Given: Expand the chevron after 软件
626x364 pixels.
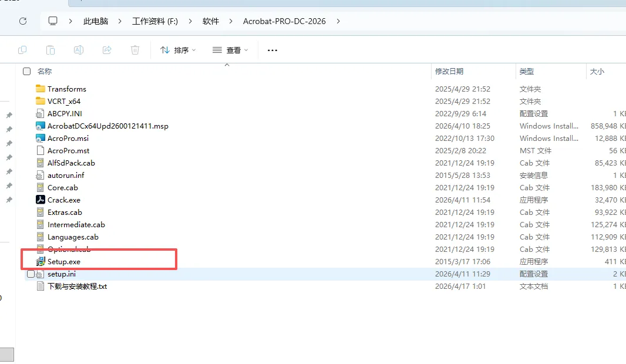Looking at the screenshot, I should (231, 21).
